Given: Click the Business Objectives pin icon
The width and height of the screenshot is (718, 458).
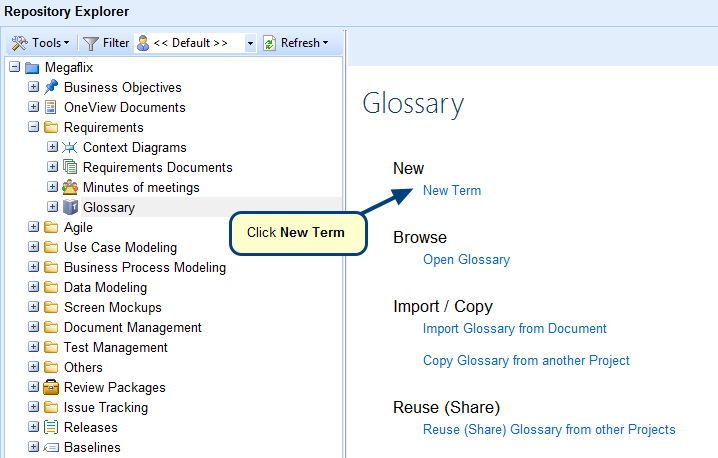Looking at the screenshot, I should coord(51,87).
